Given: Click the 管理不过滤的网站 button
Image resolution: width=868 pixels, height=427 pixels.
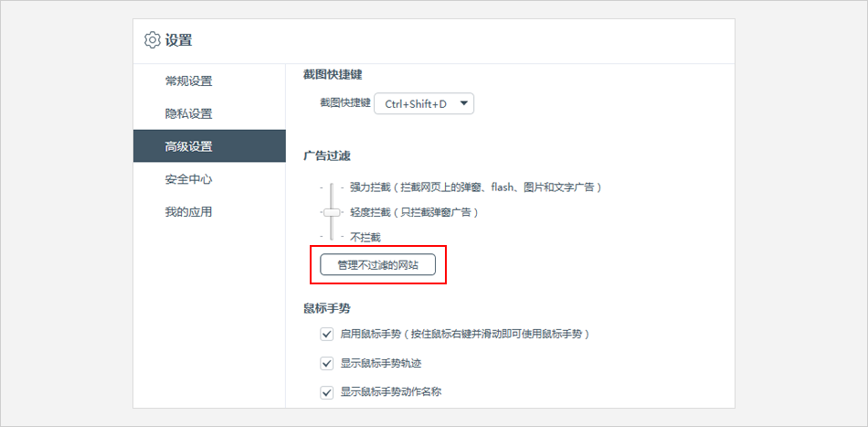Looking at the screenshot, I should click(377, 264).
